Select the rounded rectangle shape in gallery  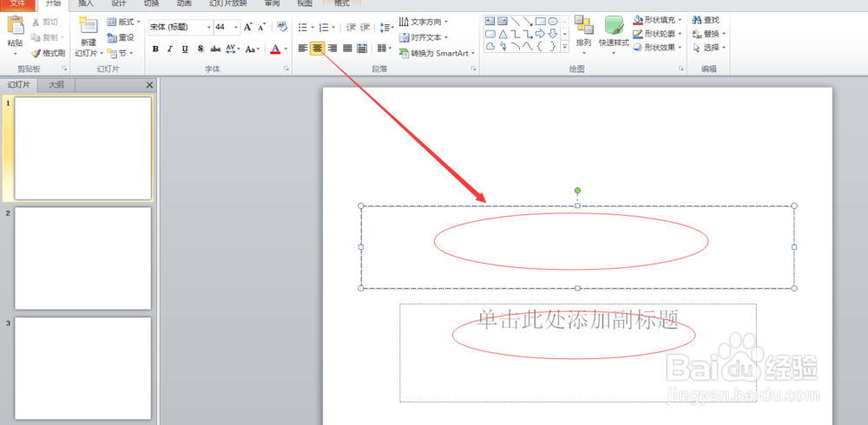(x=490, y=34)
